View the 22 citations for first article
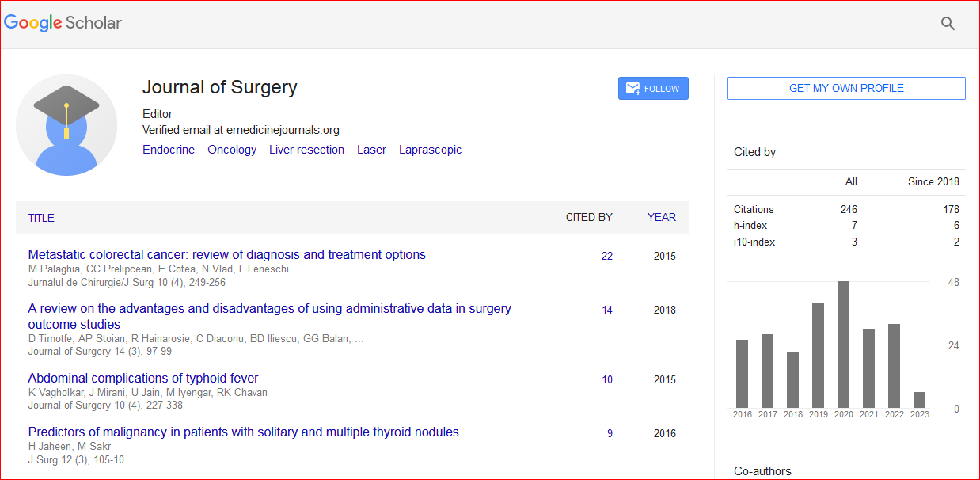The image size is (980, 480). click(606, 256)
